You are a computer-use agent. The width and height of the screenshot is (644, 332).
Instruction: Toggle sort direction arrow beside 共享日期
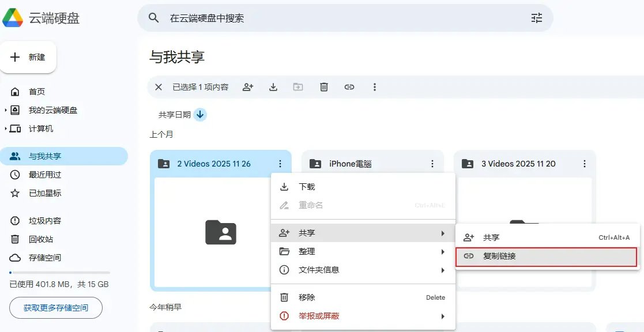pyautogui.click(x=200, y=115)
